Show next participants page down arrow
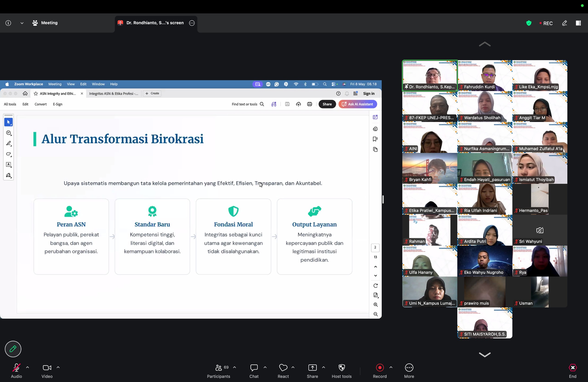Viewport: 588px width, 382px height. pos(485,355)
